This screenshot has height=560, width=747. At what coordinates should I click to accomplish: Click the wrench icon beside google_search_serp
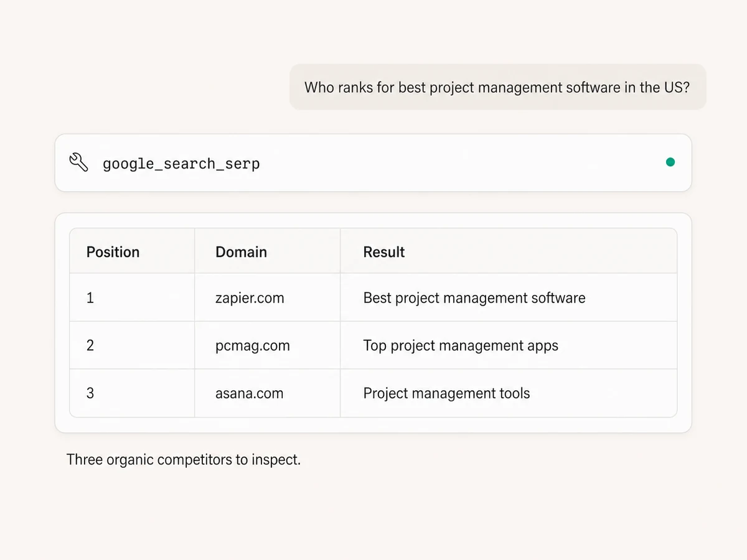pos(78,163)
